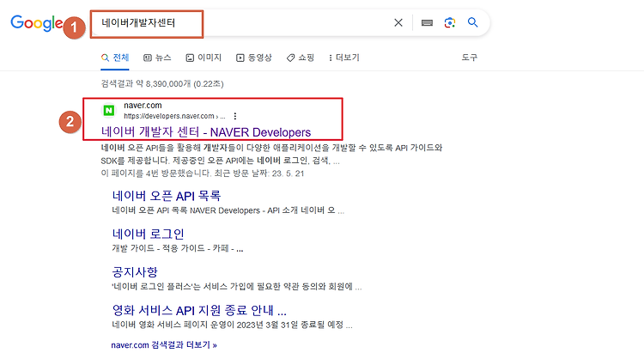Viewport: 644px width, 359px height.
Task: Click the snippet starting 네이버 오픈 API들을 활용해
Action: point(271,154)
